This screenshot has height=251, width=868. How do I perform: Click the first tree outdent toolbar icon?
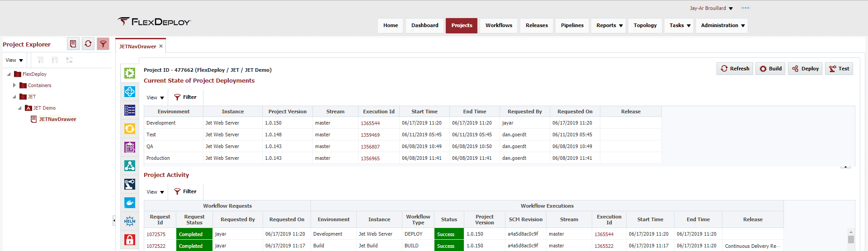40,60
